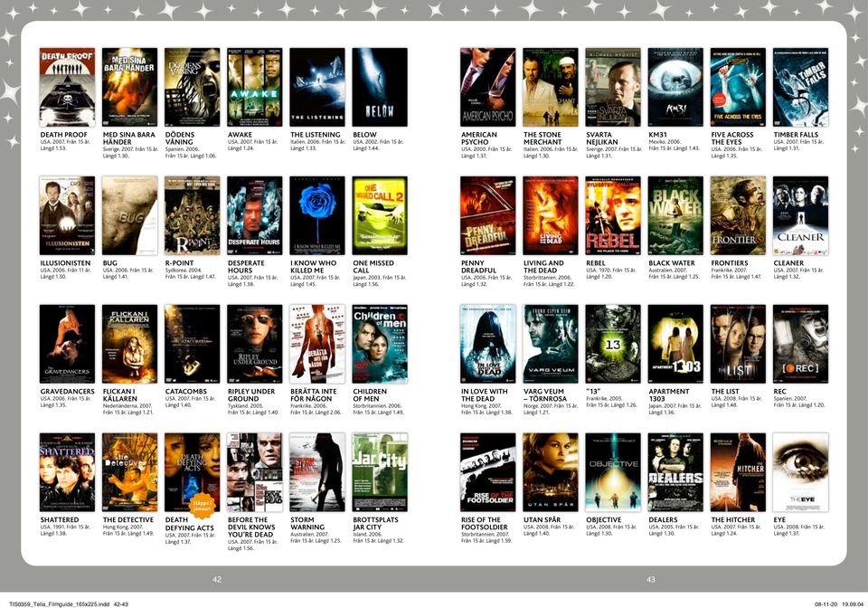Open the Penny Dreadful poster

[x=487, y=215]
